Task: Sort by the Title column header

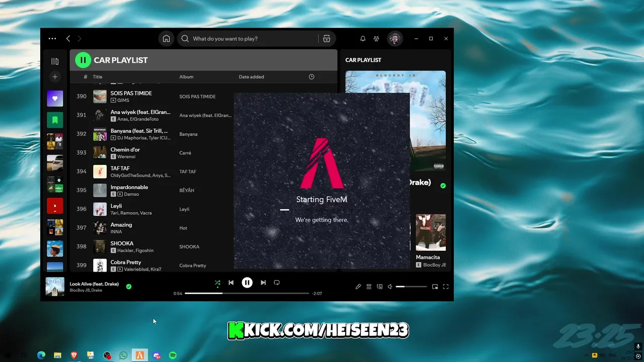Action: click(98, 77)
